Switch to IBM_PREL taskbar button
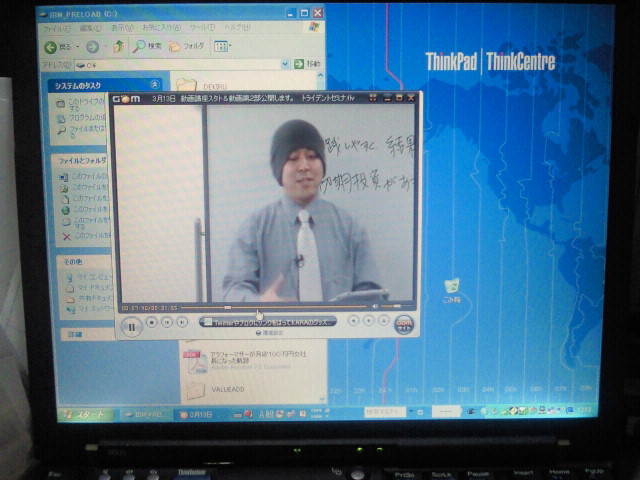The width and height of the screenshot is (640, 480). point(144,415)
